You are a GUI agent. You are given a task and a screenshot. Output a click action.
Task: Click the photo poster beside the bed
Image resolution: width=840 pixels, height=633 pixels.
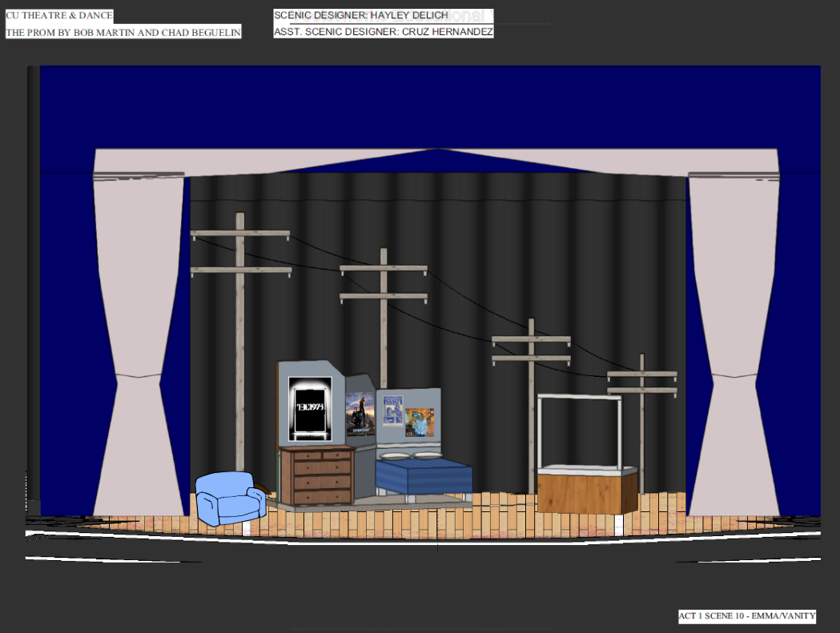(x=420, y=423)
